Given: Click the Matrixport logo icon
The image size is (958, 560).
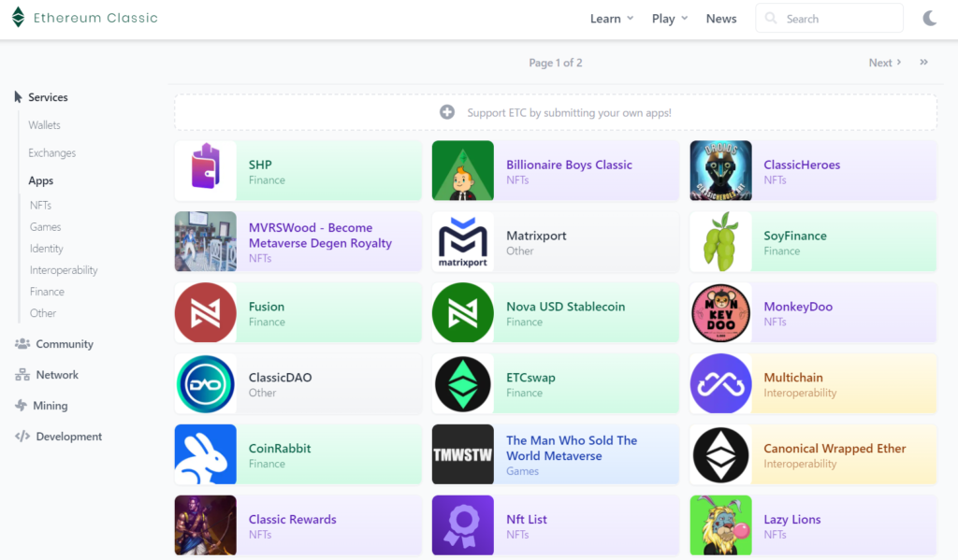Looking at the screenshot, I should click(463, 242).
